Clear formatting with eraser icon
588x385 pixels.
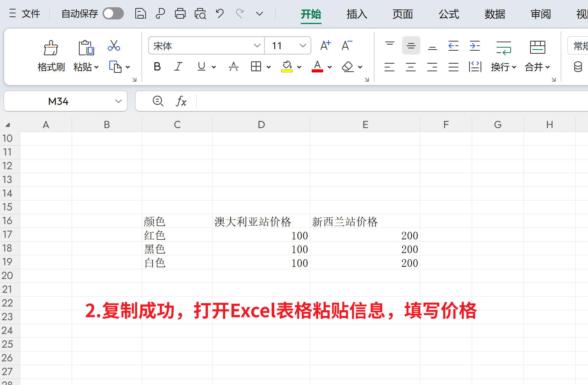348,67
